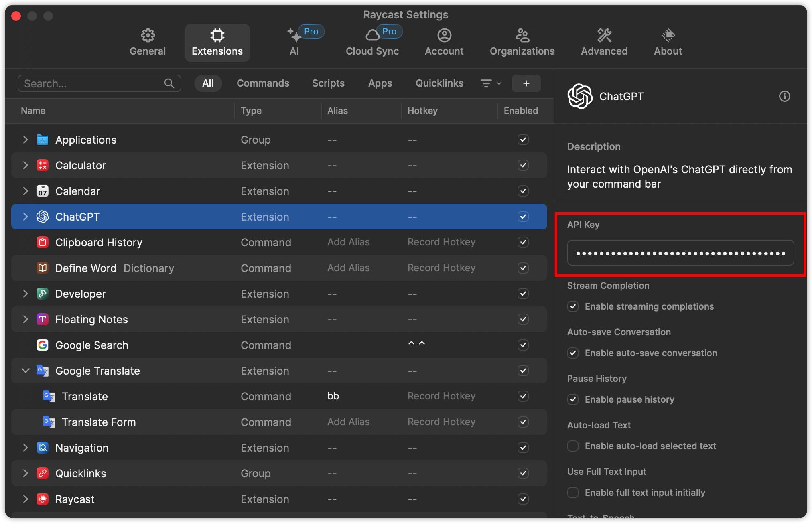Screen dimensions: 812x523
Task: Expand the Developer extension row
Action: point(26,294)
